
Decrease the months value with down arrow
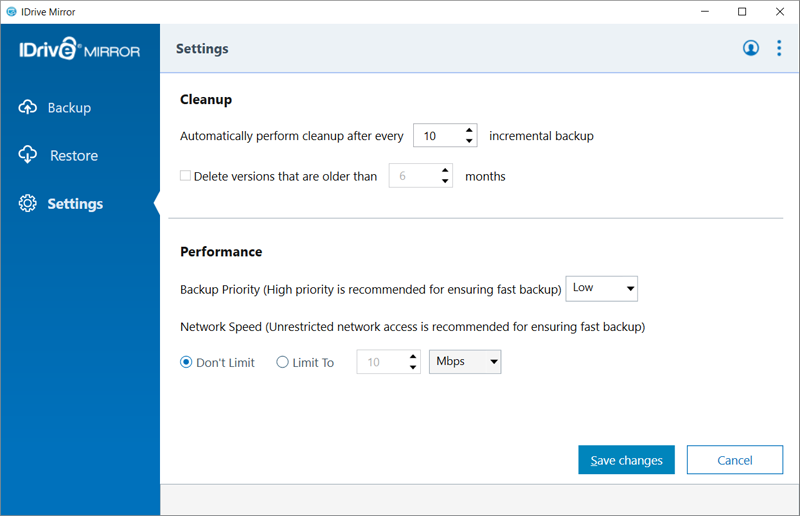pyautogui.click(x=445, y=181)
